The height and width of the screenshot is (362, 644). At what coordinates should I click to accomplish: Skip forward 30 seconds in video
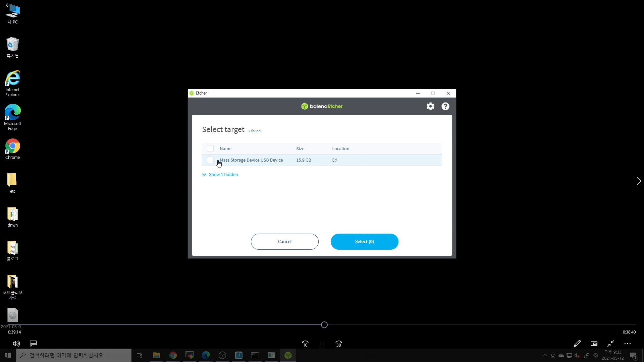pos(339,344)
